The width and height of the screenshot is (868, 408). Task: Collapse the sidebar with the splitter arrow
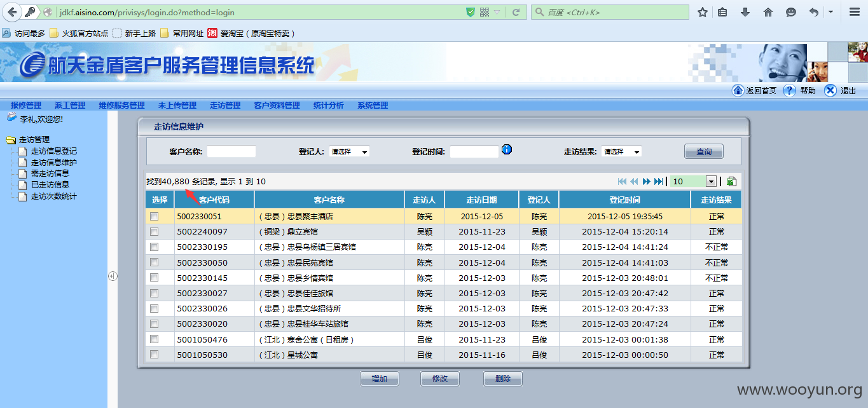point(113,276)
